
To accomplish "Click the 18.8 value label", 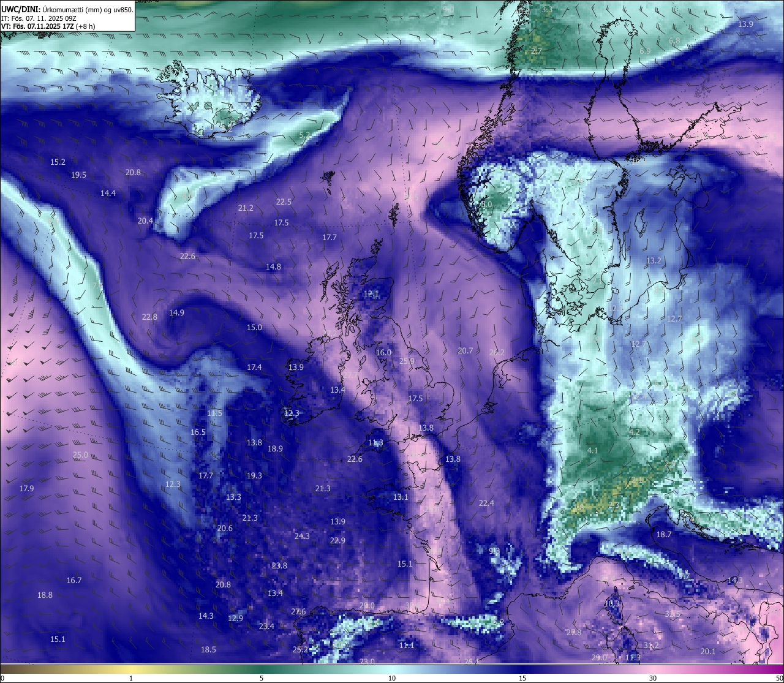I will (45, 595).
